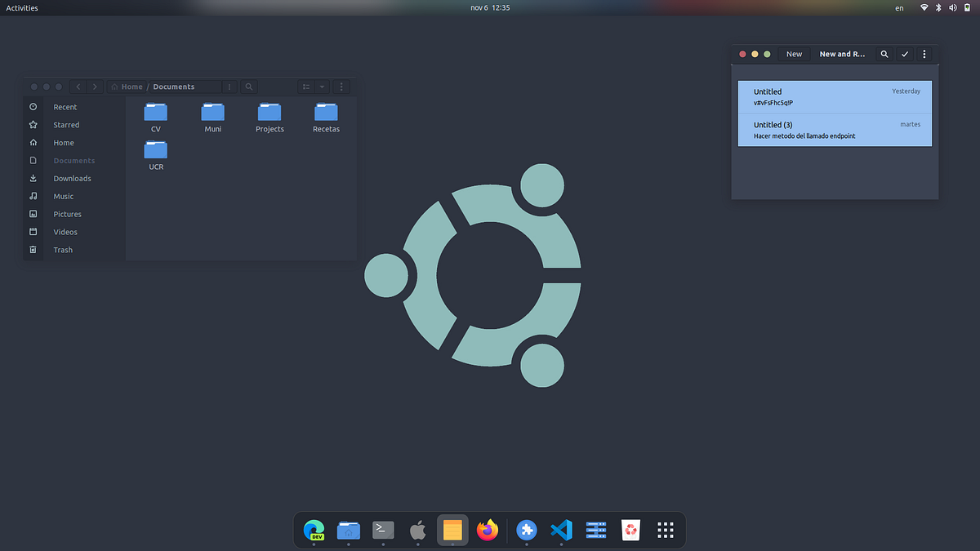Click the search icon in Notes header
The image size is (980, 551).
tap(884, 54)
